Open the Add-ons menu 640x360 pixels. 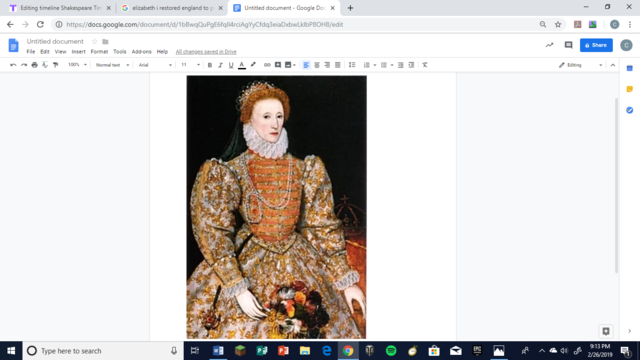click(142, 52)
